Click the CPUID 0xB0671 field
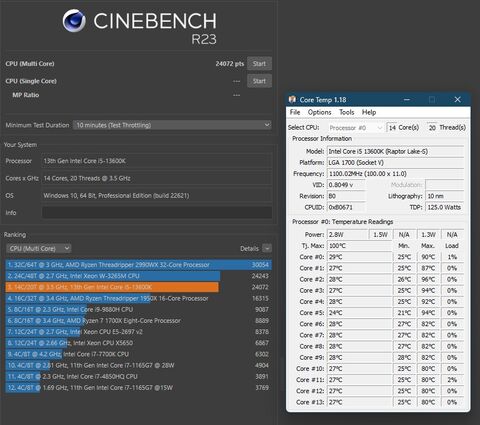Image resolution: width=480 pixels, height=425 pixels. [346, 207]
